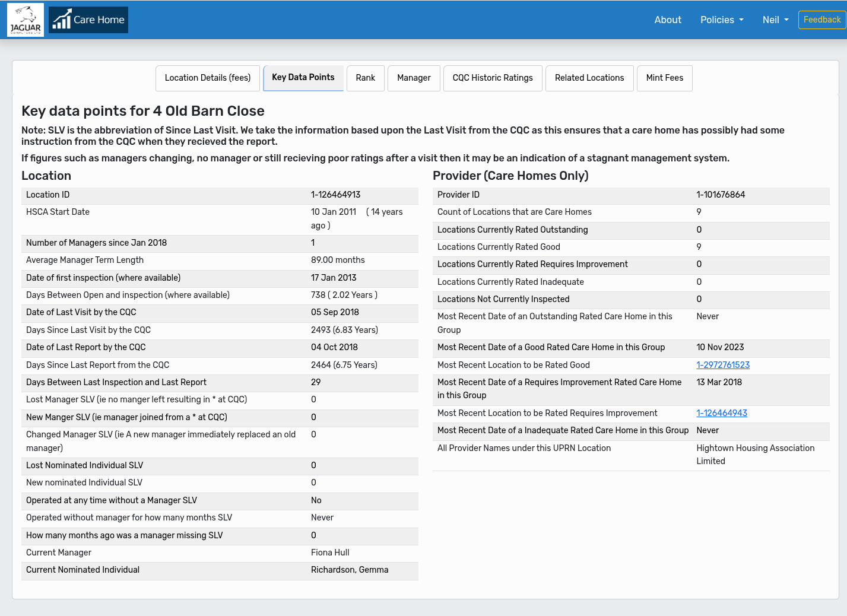Click the Provider ID value 1-101676864

(720, 195)
